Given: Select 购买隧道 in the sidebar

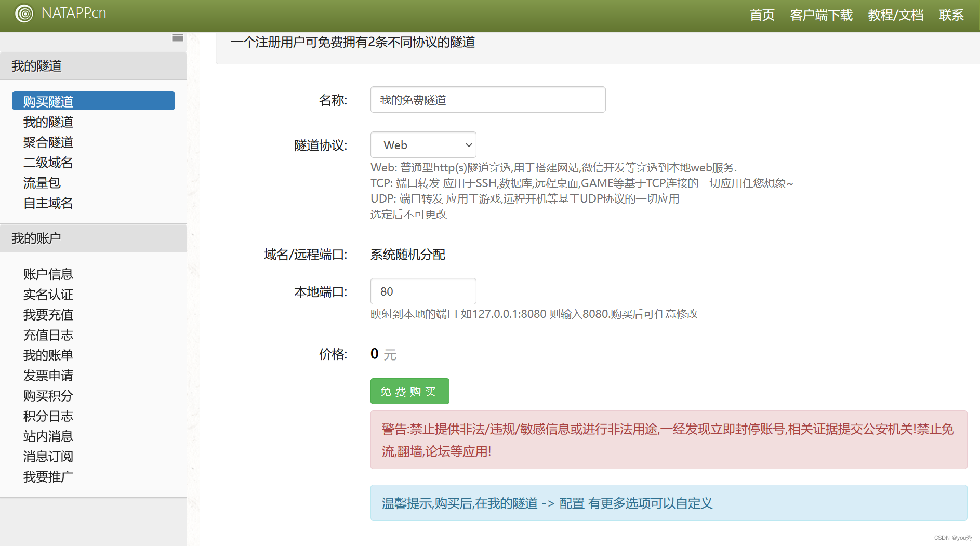Looking at the screenshot, I should pyautogui.click(x=94, y=101).
